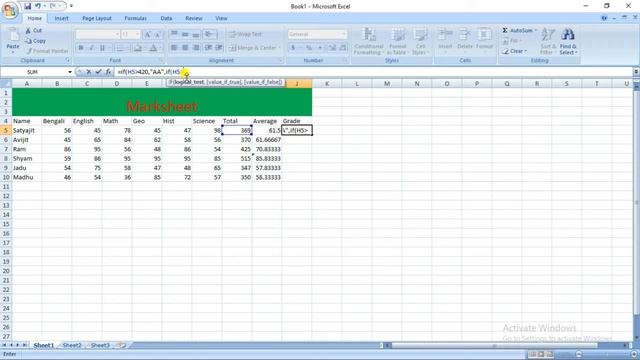Open the Office button menu

tap(10, 10)
